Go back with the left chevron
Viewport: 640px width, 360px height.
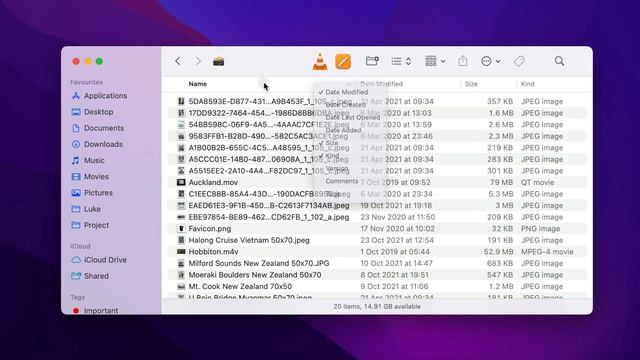coord(178,61)
